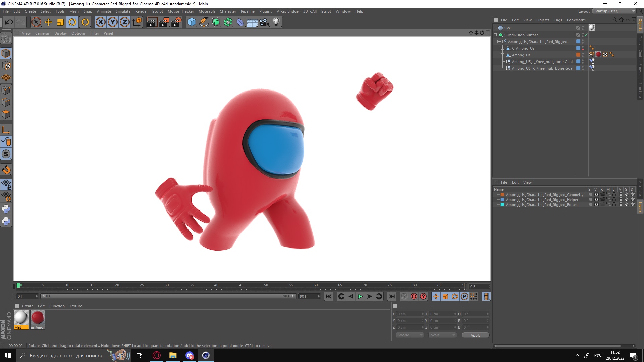Select the Scale tool
644x362 pixels.
60,22
